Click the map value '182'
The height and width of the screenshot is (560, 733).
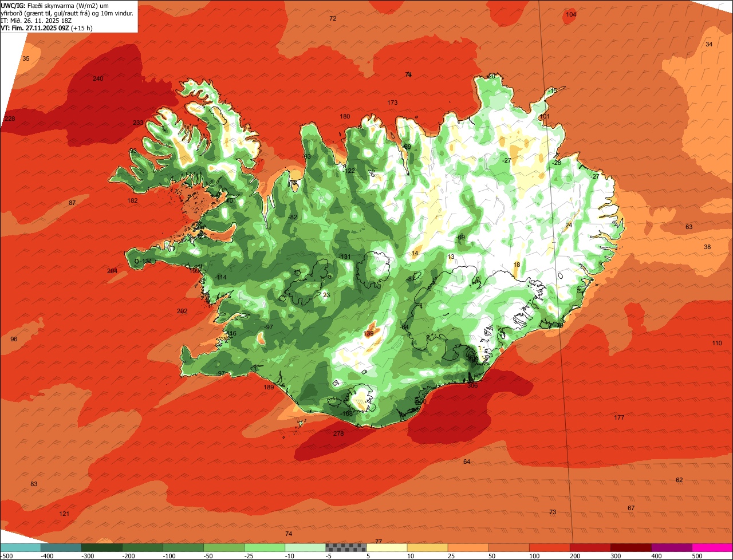(132, 200)
